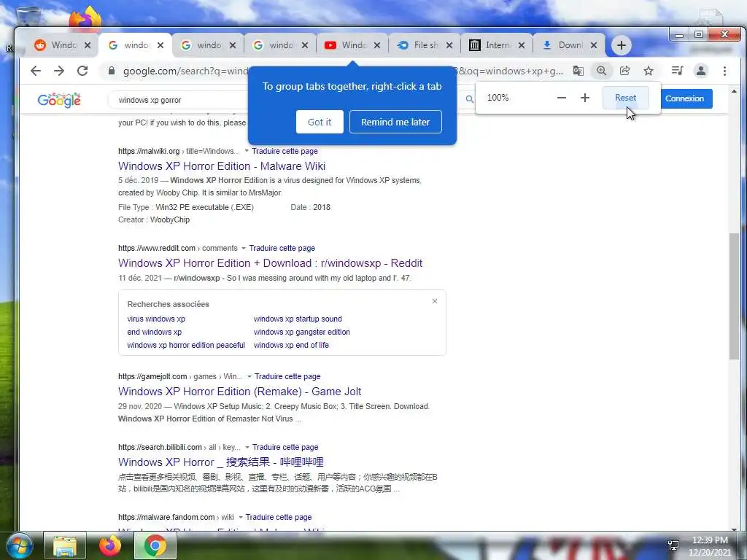Open the bilibili Windows XP Horror result

click(x=221, y=462)
